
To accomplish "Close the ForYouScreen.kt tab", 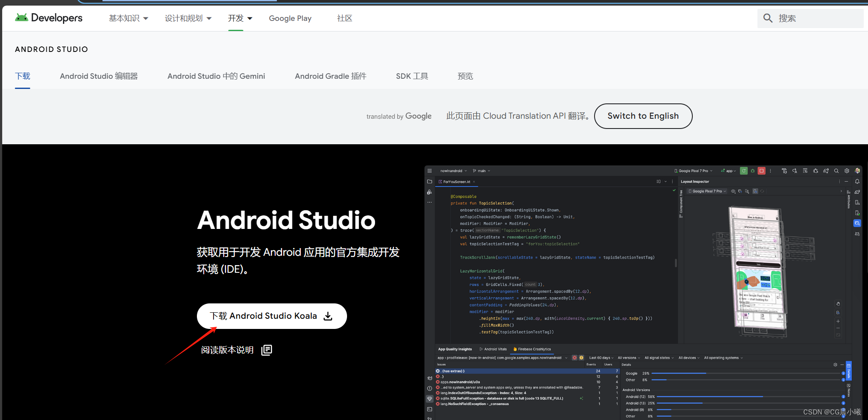I will click(474, 182).
